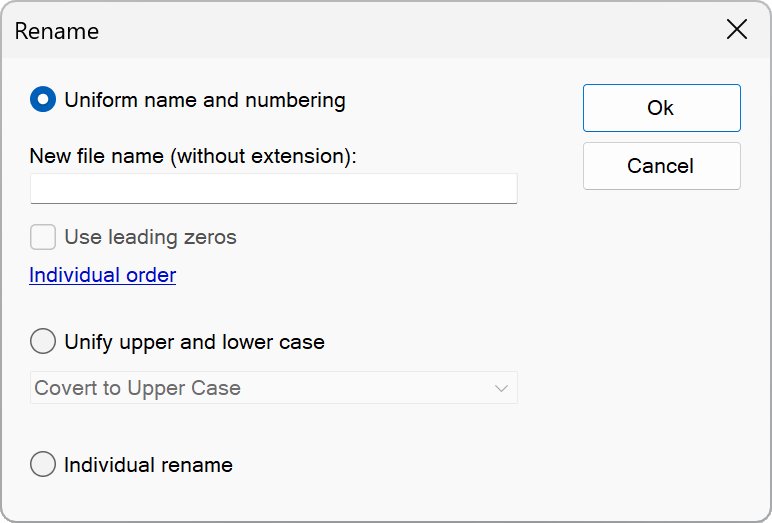Click the empty title bar area beside Rename
This screenshot has height=523, width=772.
coord(400,30)
